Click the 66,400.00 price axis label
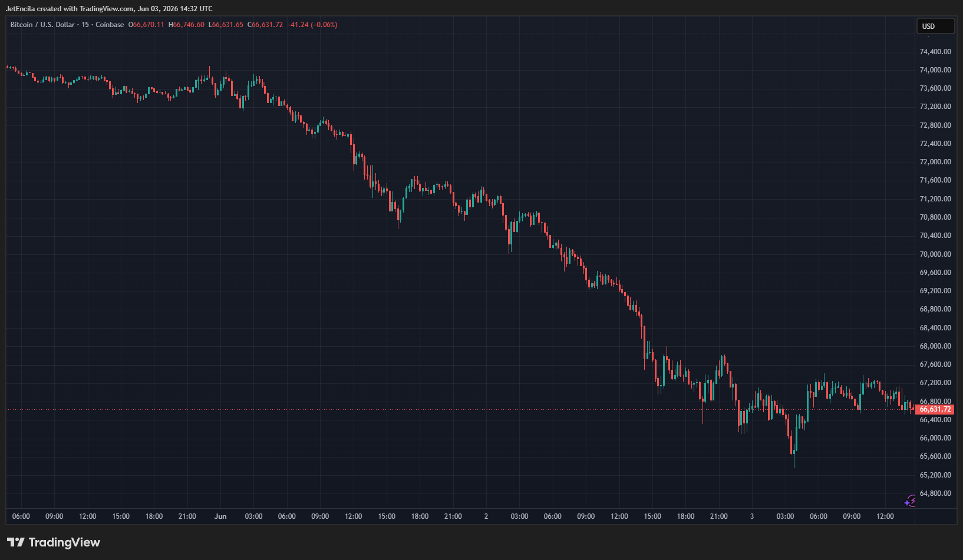 (935, 420)
